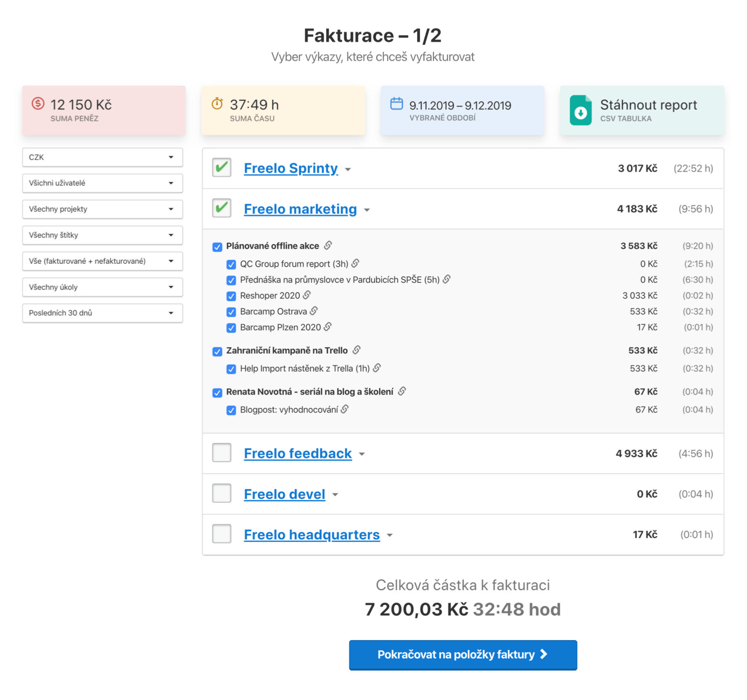Click the stopwatch icon beside 37:49 h
This screenshot has height=700, width=747.
pyautogui.click(x=217, y=103)
